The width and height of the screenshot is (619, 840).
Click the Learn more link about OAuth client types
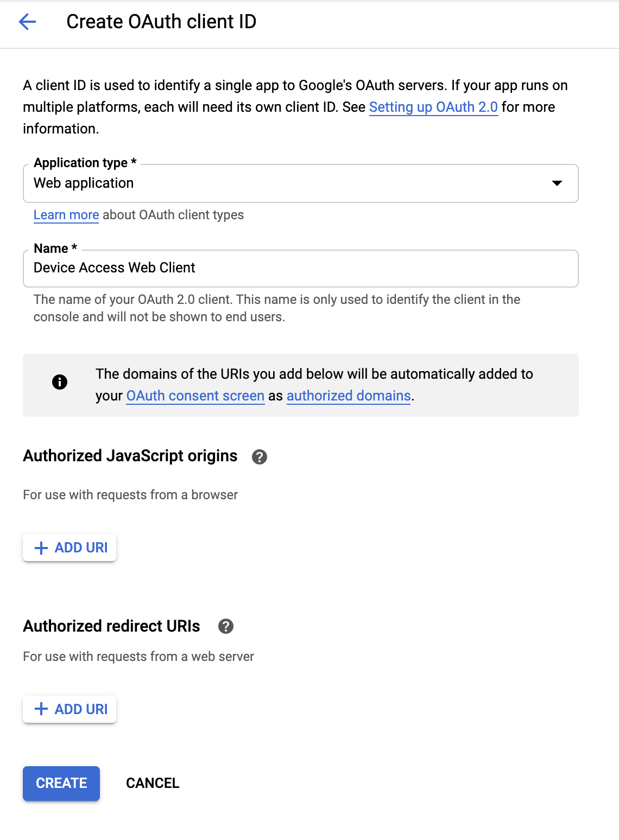(65, 215)
